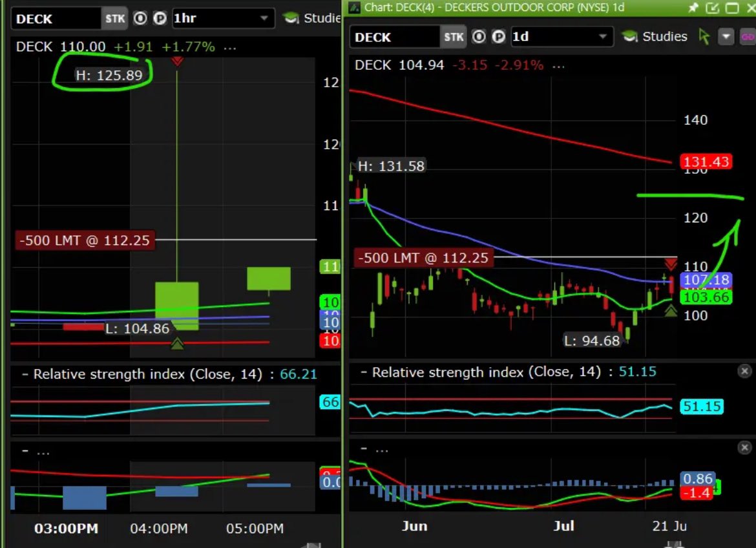The image size is (756, 548).
Task: Click the blue 107.18 price label
Action: tap(706, 280)
